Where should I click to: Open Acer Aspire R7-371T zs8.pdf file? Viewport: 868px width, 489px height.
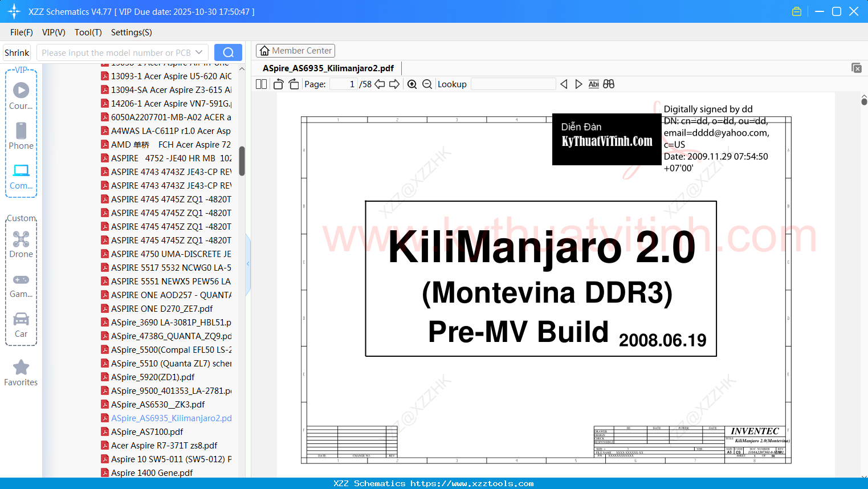tap(159, 445)
